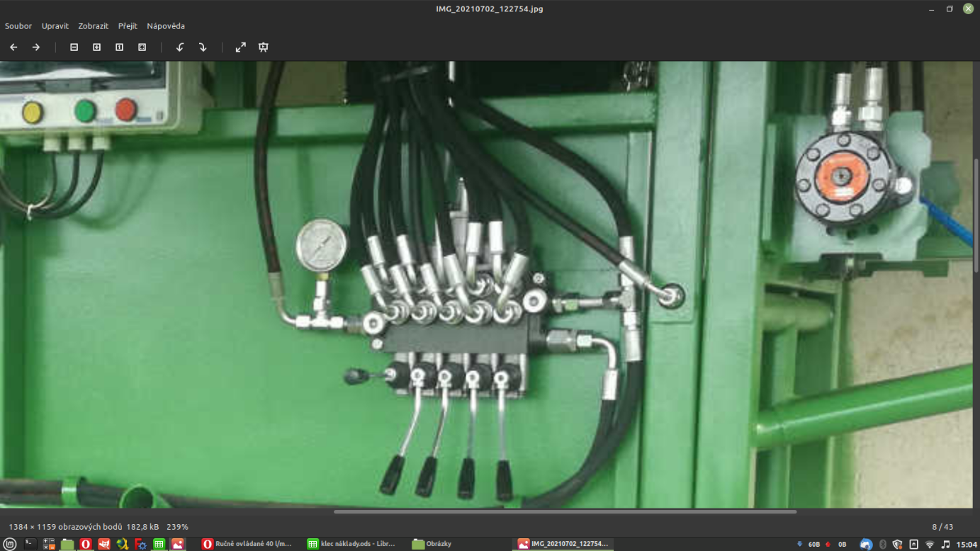Rotate image counterclockwise
This screenshot has width=980, height=551.
tap(180, 47)
